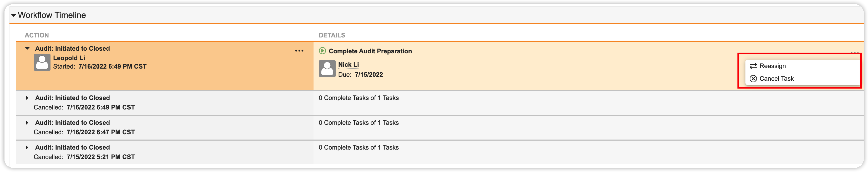
Task: Click the Reassign arrows icon
Action: [x=753, y=66]
